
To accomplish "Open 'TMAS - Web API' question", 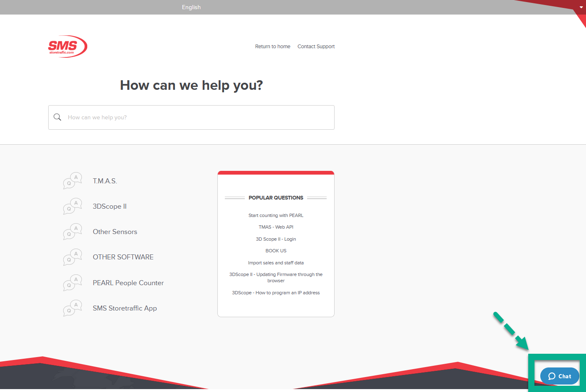I will (276, 227).
